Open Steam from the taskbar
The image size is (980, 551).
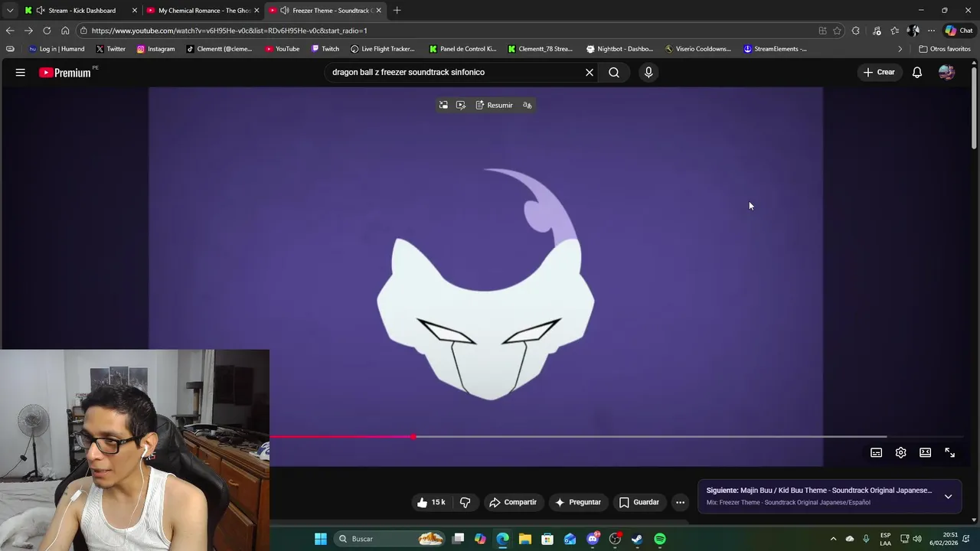click(x=637, y=539)
